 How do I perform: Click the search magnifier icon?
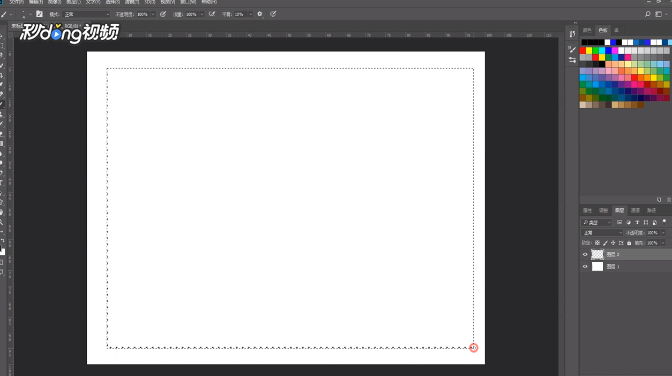(648, 14)
